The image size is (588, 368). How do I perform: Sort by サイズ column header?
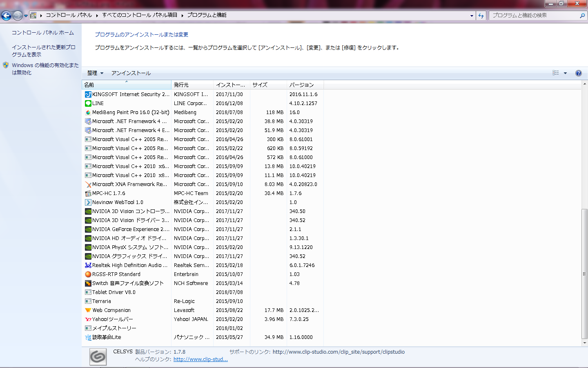pos(268,85)
